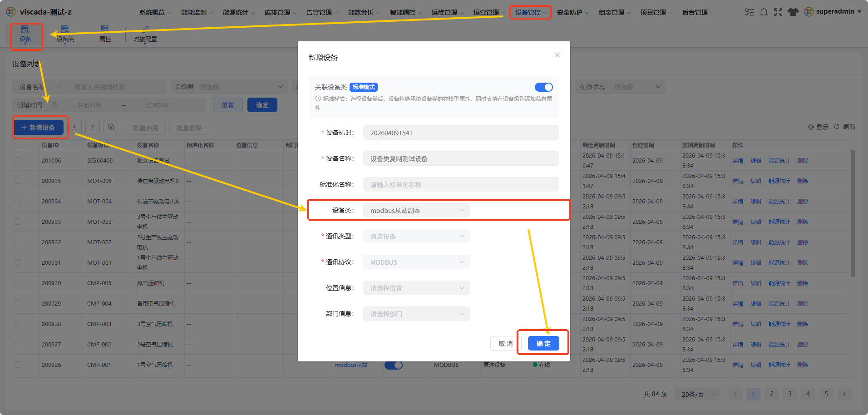Click the 批量删除 button

[x=189, y=128]
